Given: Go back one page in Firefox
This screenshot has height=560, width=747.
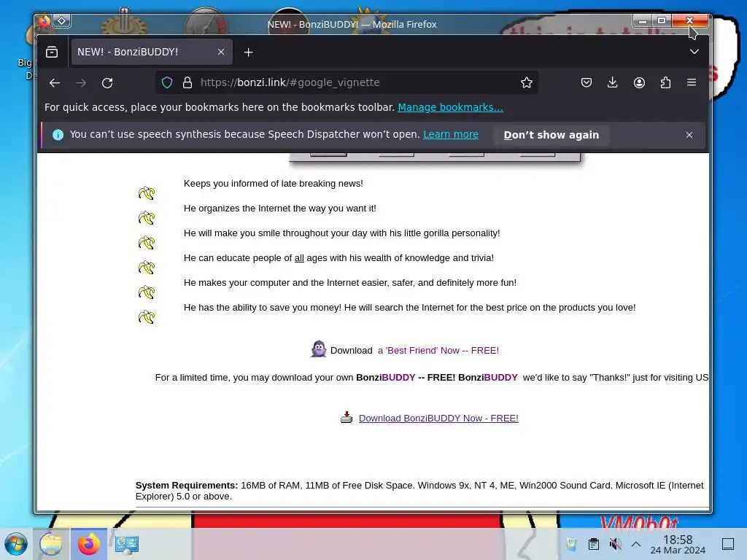Looking at the screenshot, I should point(55,83).
